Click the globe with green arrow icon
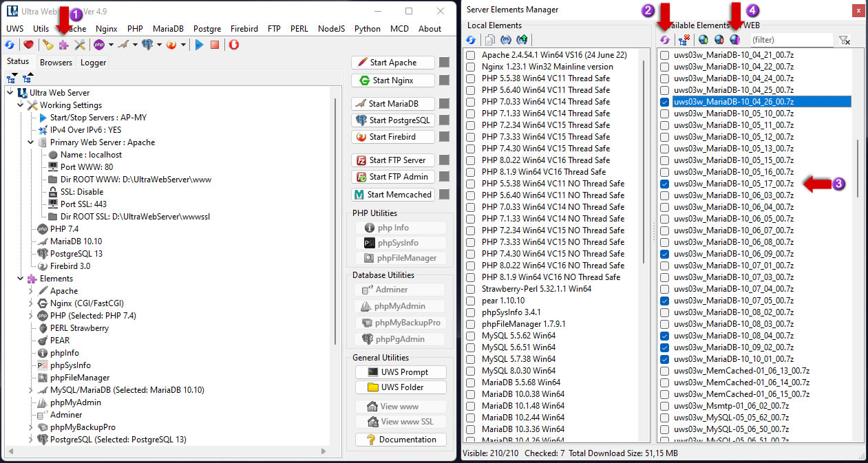 pyautogui.click(x=703, y=40)
